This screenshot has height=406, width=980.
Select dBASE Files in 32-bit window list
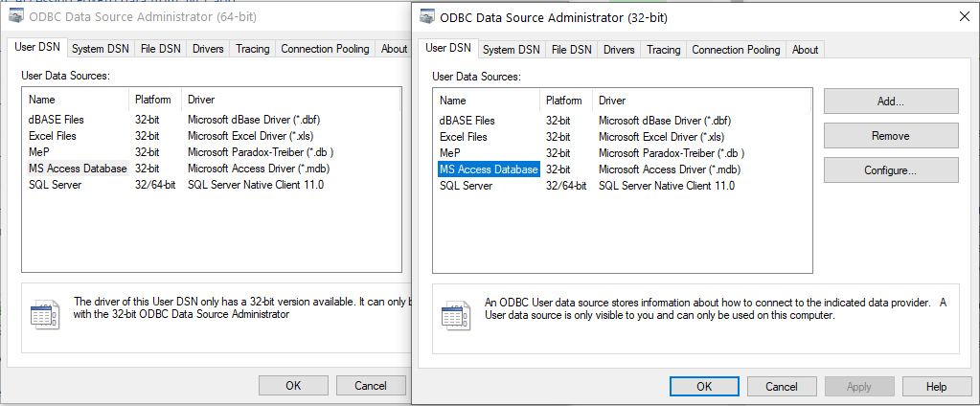pos(467,121)
